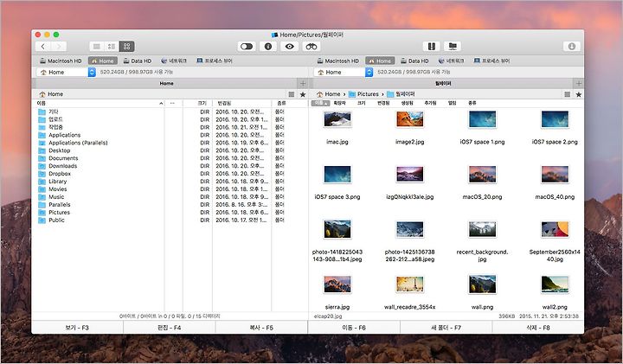Select the recent_background.jpg thumbnail
This screenshot has width=623, height=364.
pos(482,229)
